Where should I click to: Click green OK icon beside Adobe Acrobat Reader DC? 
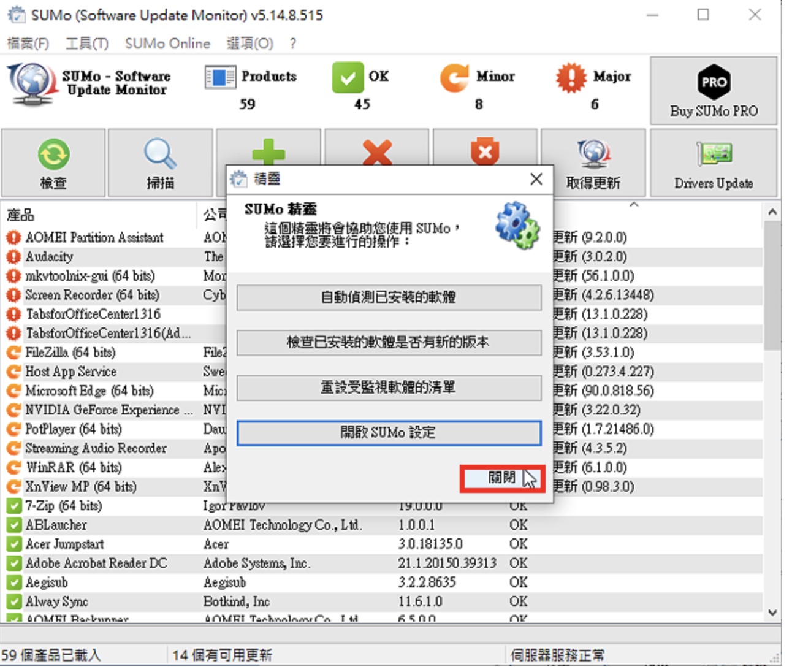tap(13, 563)
